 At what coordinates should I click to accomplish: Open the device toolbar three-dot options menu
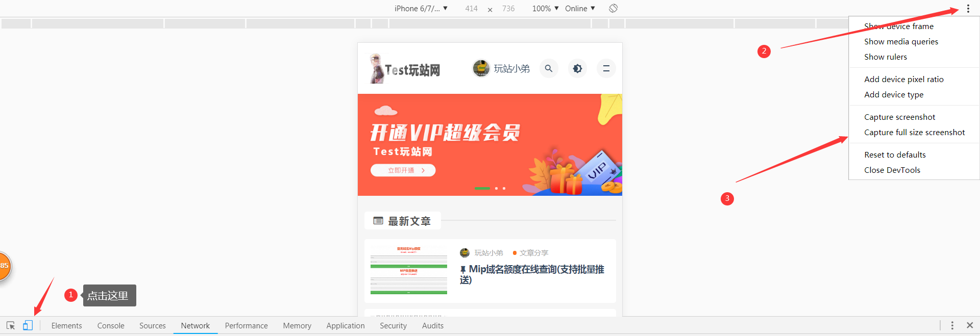click(x=968, y=9)
